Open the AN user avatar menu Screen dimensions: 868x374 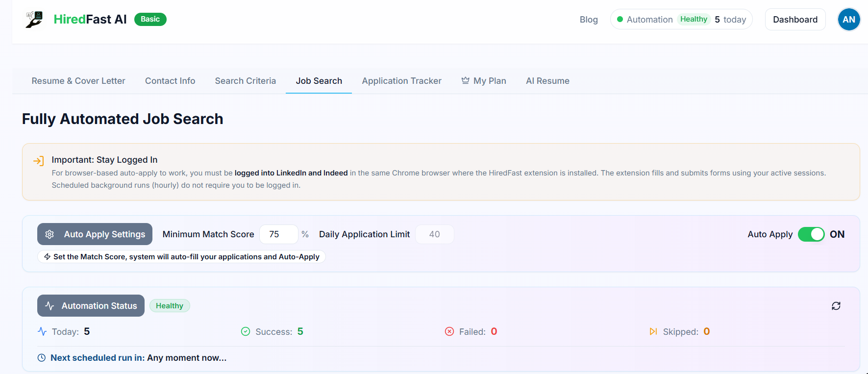[x=849, y=20]
